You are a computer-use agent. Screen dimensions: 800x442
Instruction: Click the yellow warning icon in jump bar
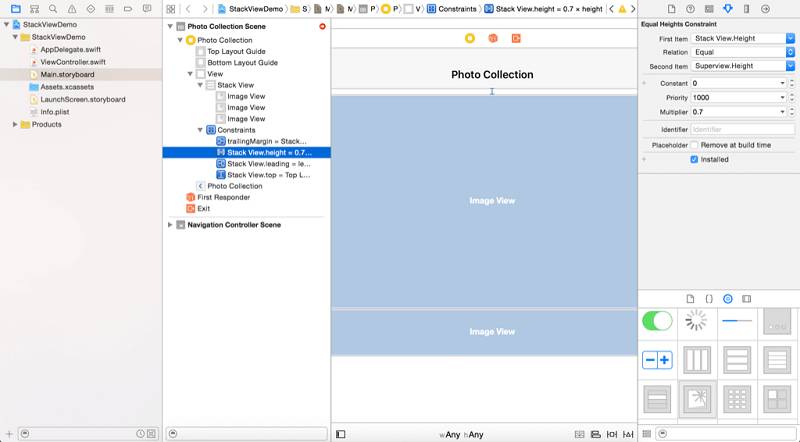click(622, 9)
